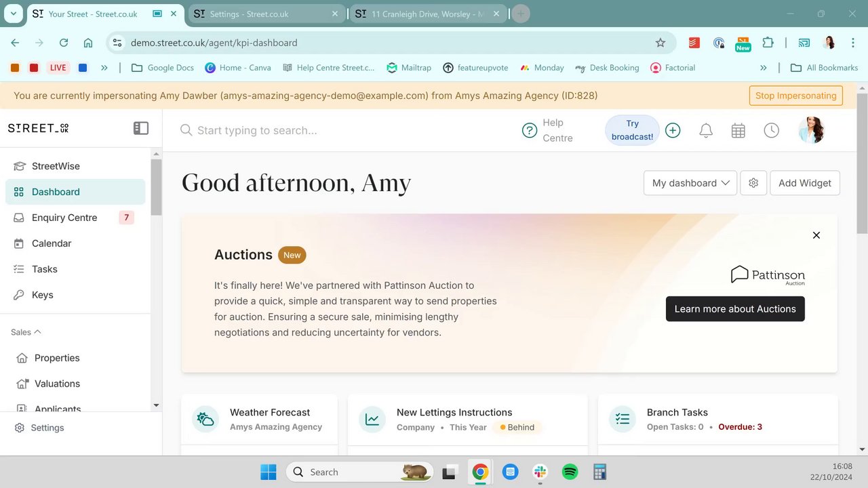Open the Chrome three-dot menu
Image resolution: width=868 pixels, height=488 pixels.
pos(852,43)
